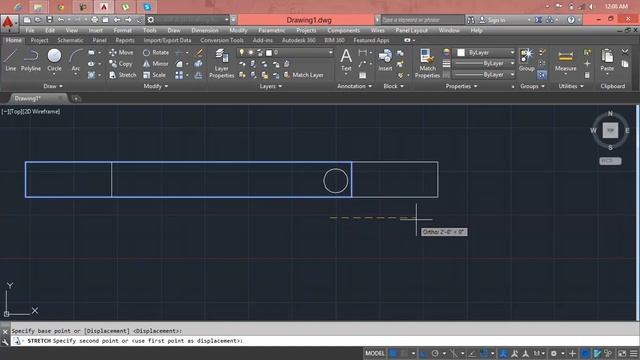Click the Table icon in Annotation panel
640x360 pixels.
(362, 76)
